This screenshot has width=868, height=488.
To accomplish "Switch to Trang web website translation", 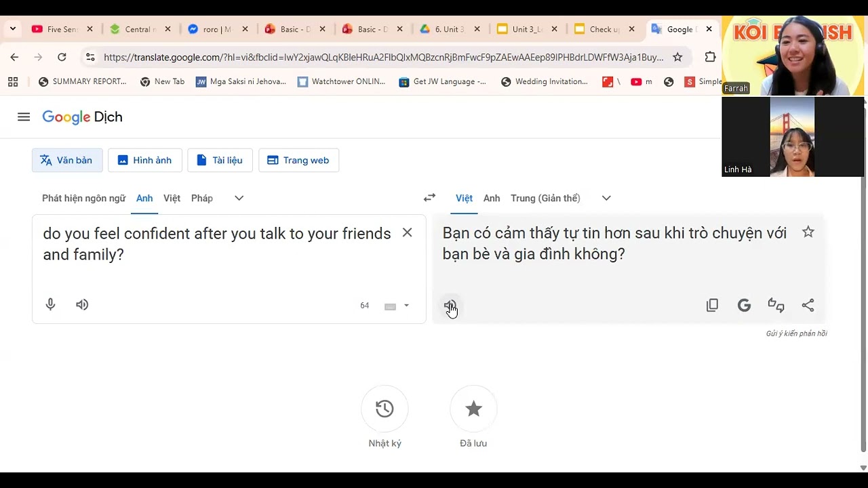I will (298, 160).
